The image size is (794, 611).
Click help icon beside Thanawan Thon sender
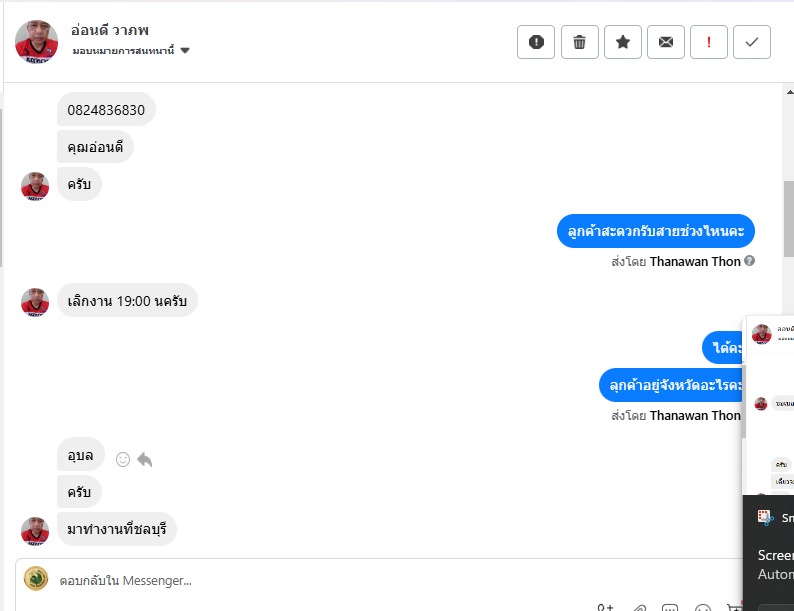[749, 261]
